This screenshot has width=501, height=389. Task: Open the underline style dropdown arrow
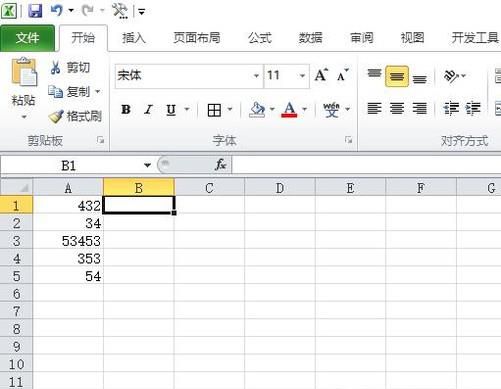[187, 109]
